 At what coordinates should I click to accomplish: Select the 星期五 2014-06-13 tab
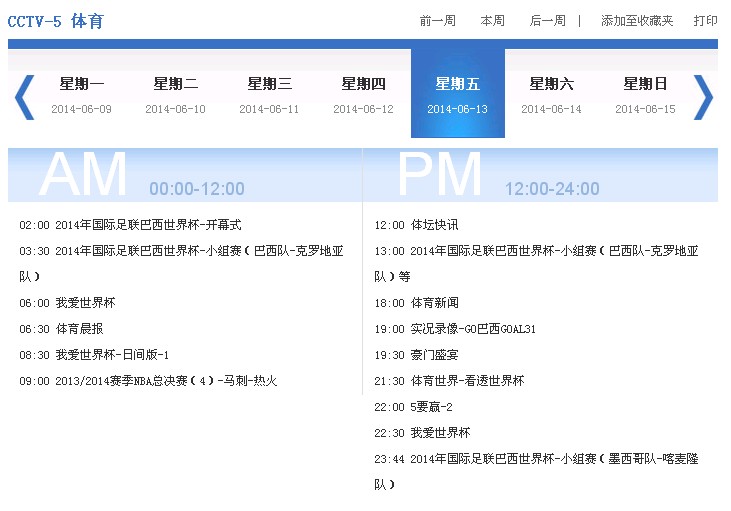tap(458, 93)
